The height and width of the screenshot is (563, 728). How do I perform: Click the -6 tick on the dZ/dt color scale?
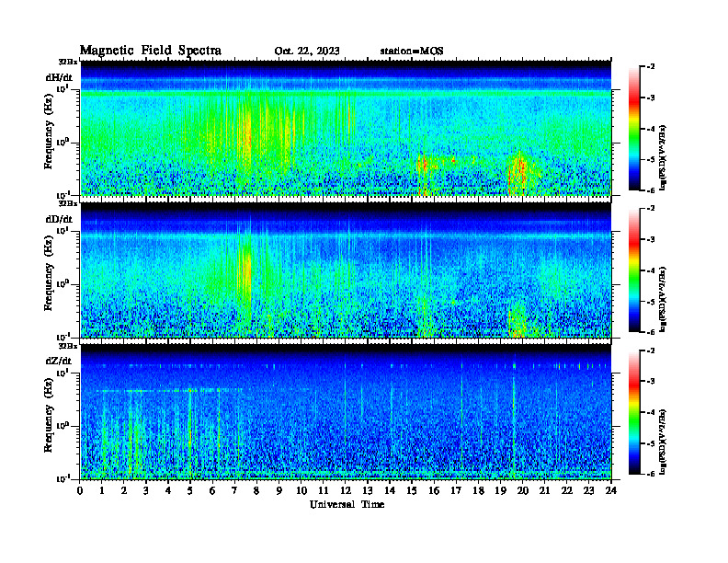651,474
